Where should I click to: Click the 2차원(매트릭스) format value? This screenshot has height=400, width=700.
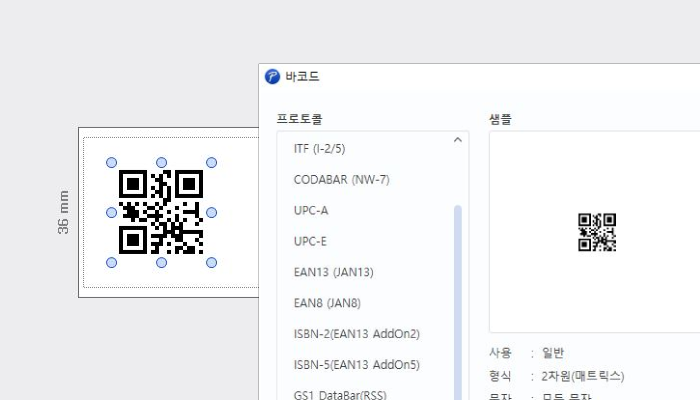click(583, 376)
